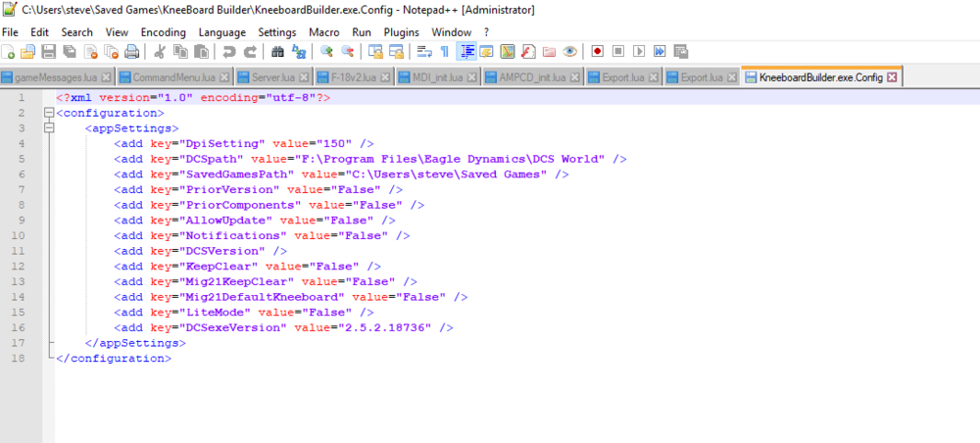The height and width of the screenshot is (443, 980).
Task: Open the Window menu
Action: 451,32
